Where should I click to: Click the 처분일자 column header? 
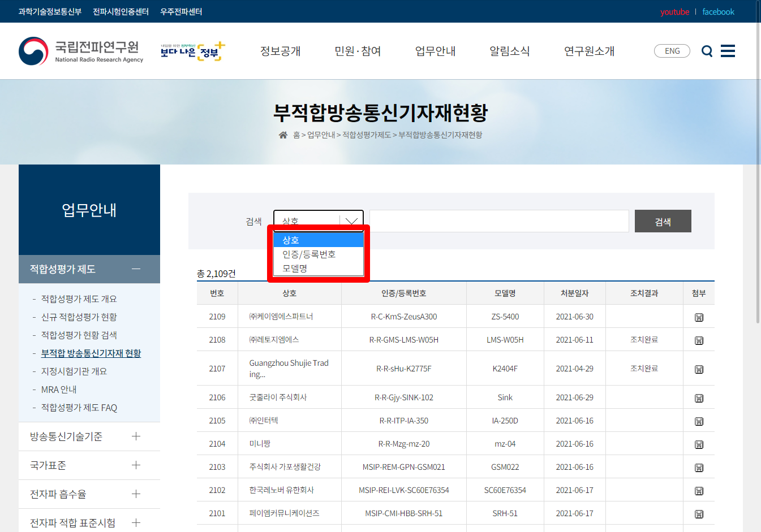pos(575,293)
